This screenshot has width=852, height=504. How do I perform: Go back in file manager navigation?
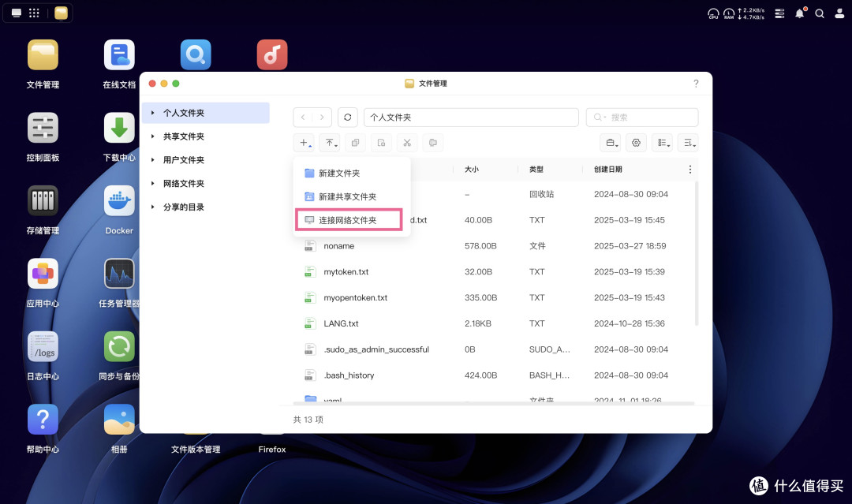[x=303, y=118]
